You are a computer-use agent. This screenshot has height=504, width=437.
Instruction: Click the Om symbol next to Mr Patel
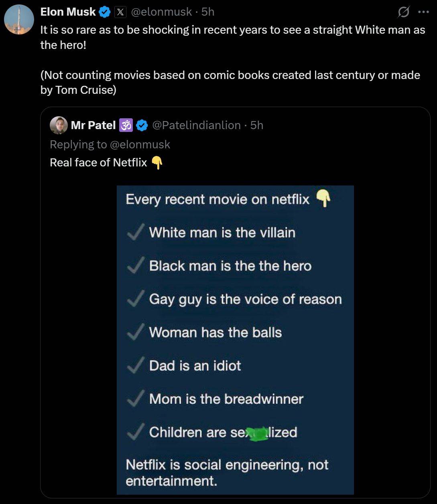pyautogui.click(x=126, y=125)
